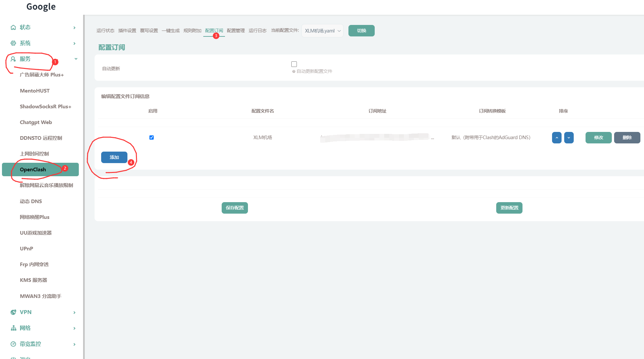Click the 状态 home icon in sidebar
This screenshot has width=644, height=359.
tap(13, 27)
